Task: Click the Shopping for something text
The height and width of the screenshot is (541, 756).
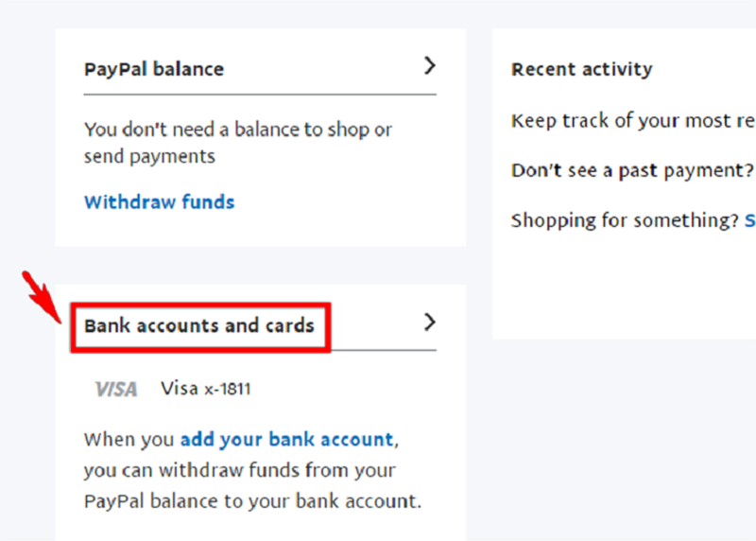Action: [625, 220]
